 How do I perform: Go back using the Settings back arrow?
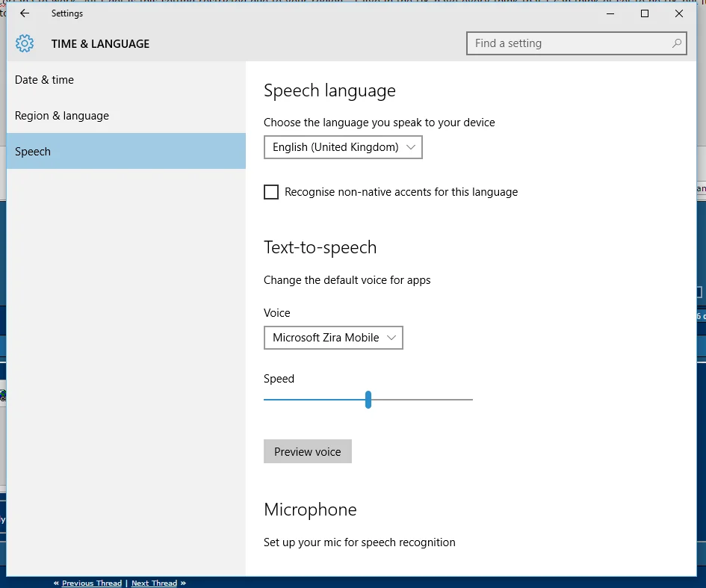tap(25, 13)
